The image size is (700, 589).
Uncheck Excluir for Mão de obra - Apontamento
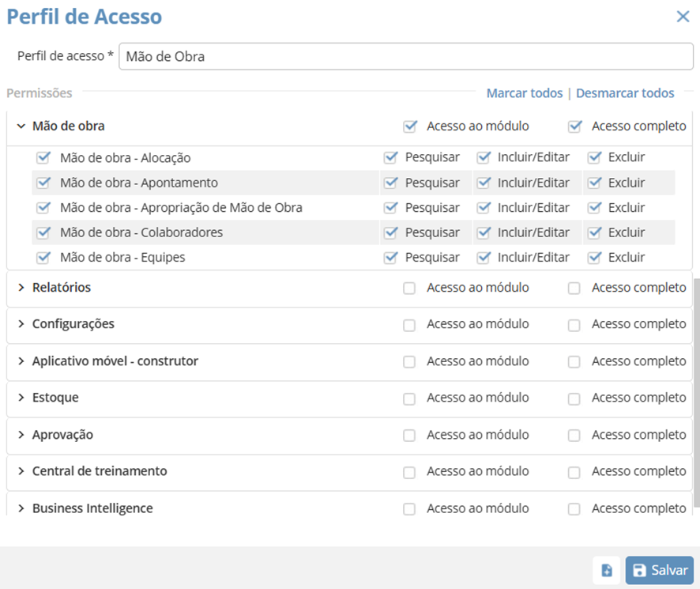tap(595, 183)
